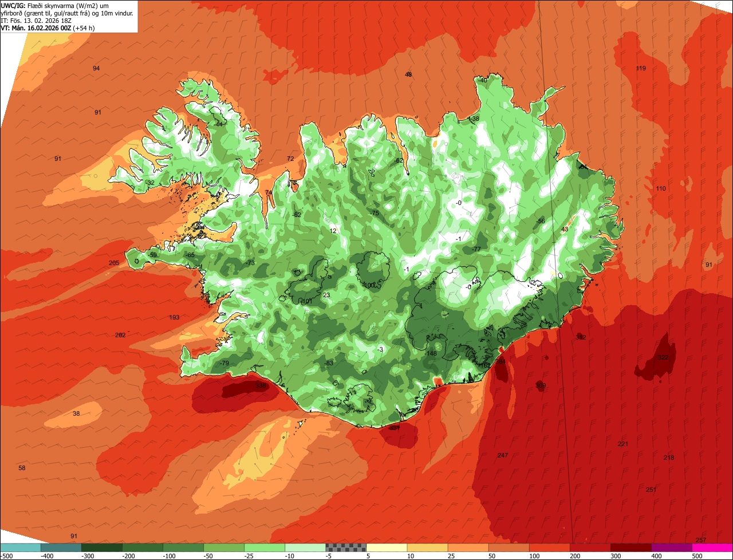Click the flux value 205 west of Snæfellsnes
The image size is (733, 560).
[x=114, y=263]
